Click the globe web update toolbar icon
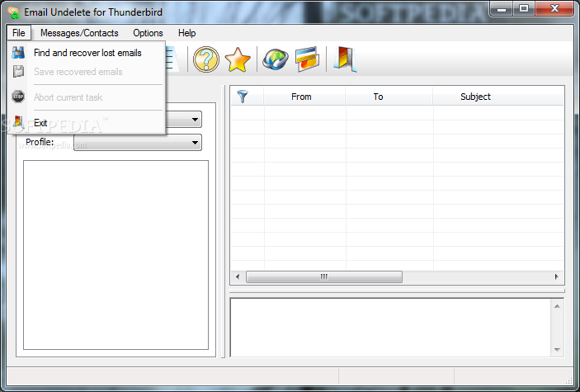This screenshot has height=392, width=580. point(276,59)
